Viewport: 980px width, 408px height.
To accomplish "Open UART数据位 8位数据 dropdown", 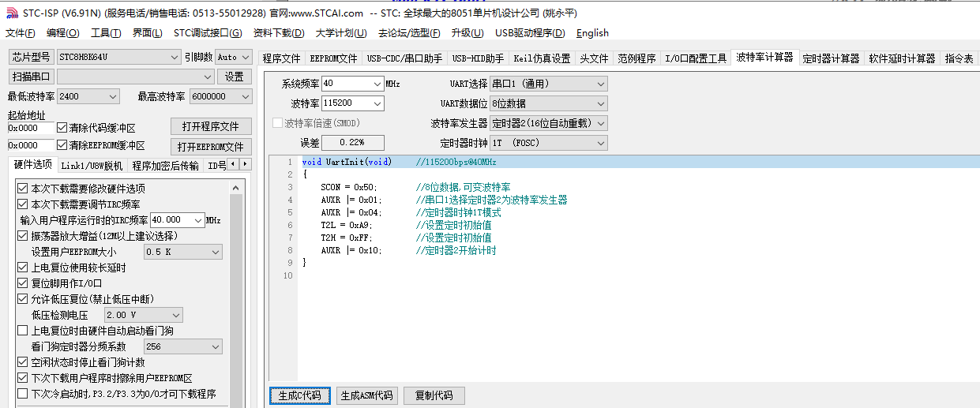I will 601,103.
